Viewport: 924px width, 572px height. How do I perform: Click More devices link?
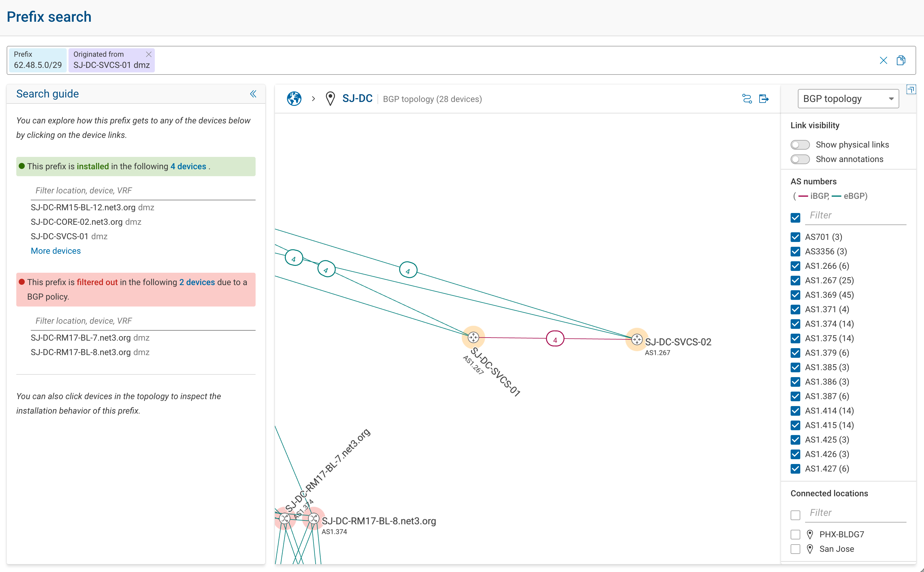56,251
